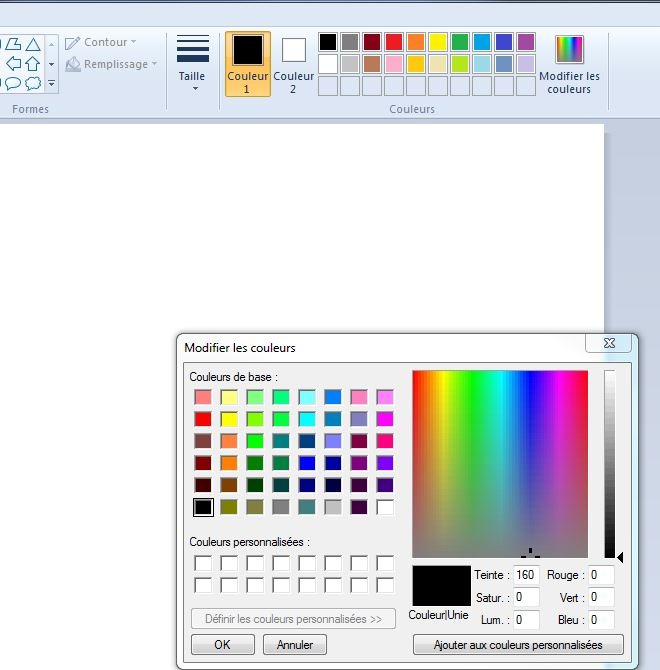Open the Contour outline dropdown

click(101, 42)
